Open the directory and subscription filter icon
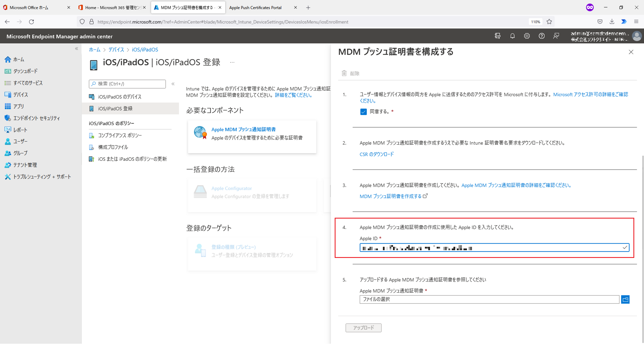The image size is (644, 344). click(497, 36)
